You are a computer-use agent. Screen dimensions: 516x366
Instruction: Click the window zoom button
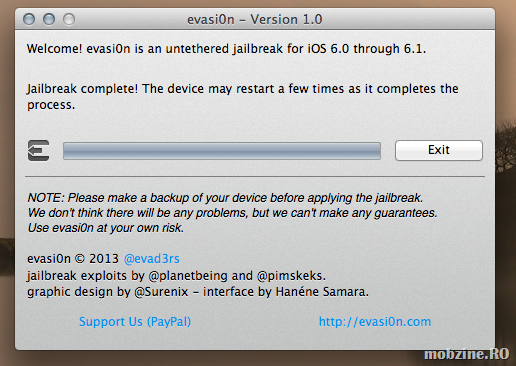pyautogui.click(x=69, y=19)
